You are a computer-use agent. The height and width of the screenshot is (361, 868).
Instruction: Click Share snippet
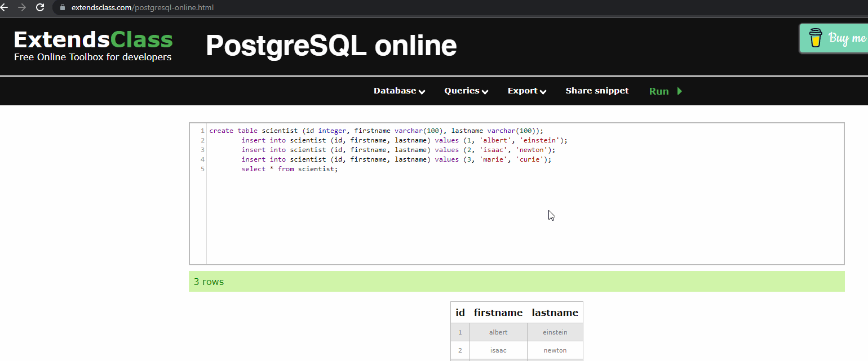pos(597,91)
